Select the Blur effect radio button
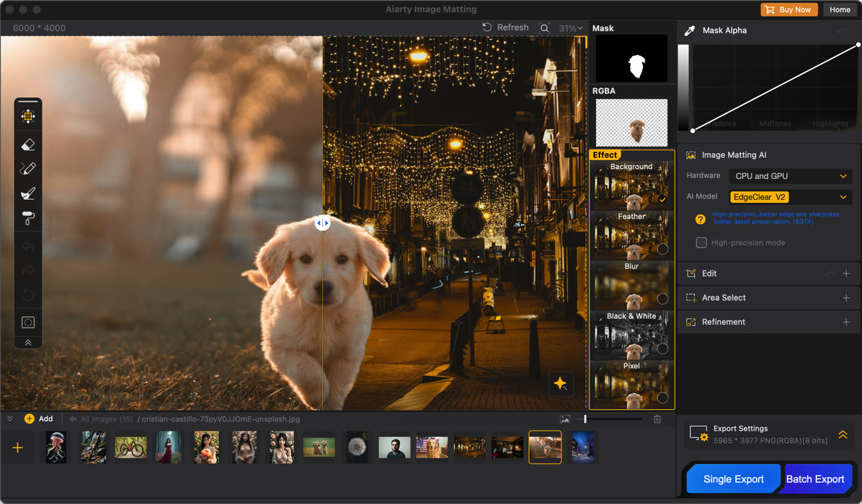This screenshot has height=504, width=862. coord(662,299)
